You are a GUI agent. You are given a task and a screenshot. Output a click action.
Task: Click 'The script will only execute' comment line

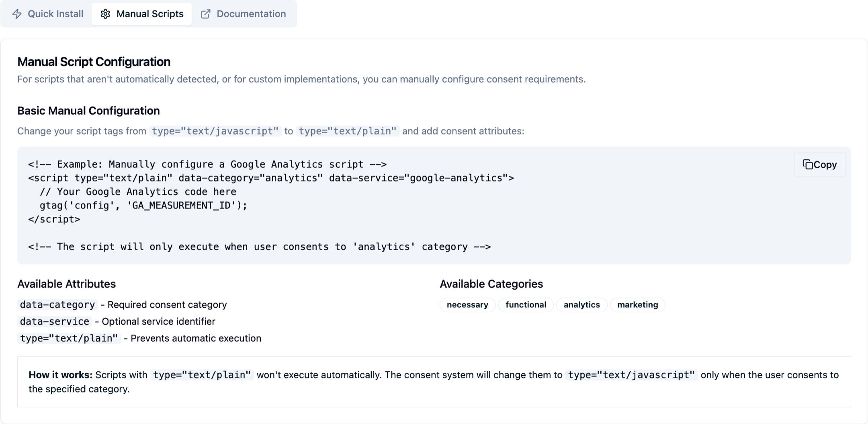tap(260, 247)
